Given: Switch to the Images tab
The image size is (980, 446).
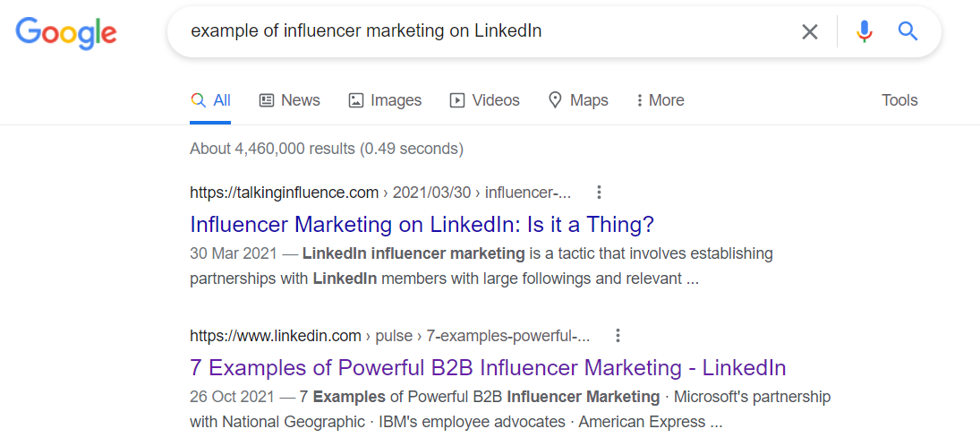Looking at the screenshot, I should click(x=385, y=100).
